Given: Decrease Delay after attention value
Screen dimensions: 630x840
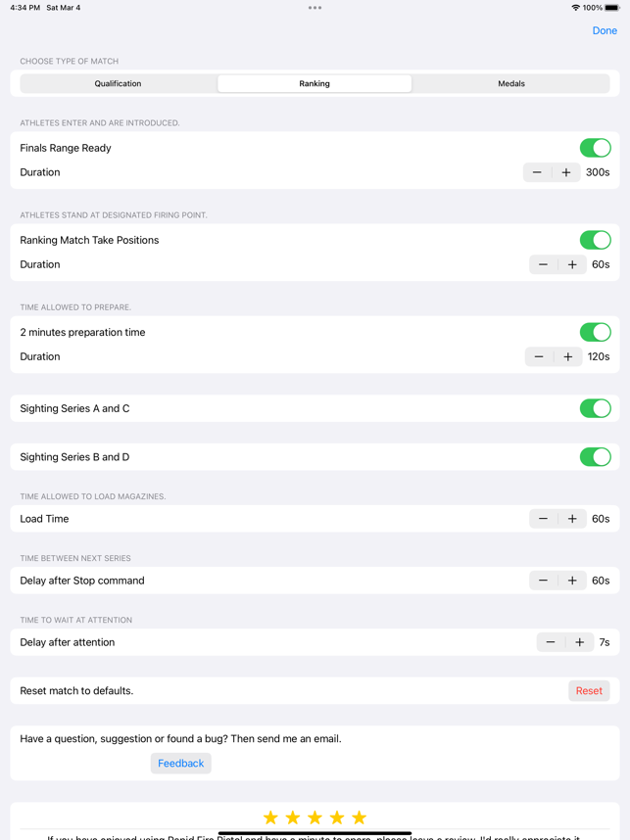Looking at the screenshot, I should [551, 642].
